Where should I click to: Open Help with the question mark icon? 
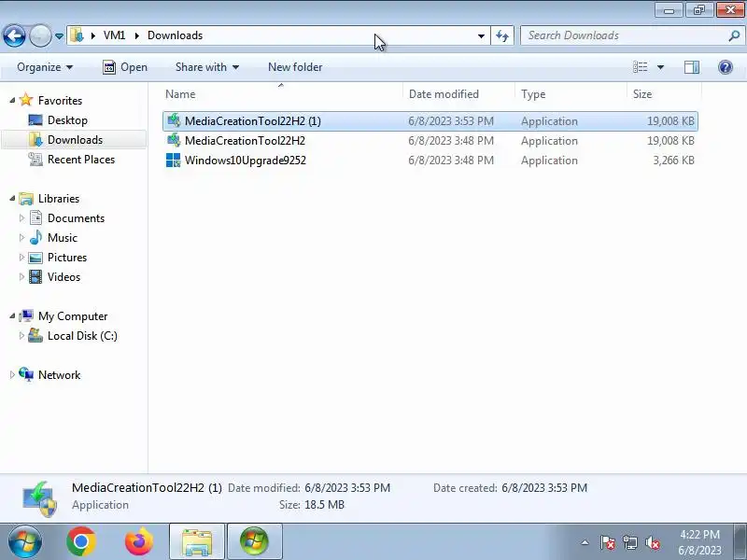[x=726, y=67]
